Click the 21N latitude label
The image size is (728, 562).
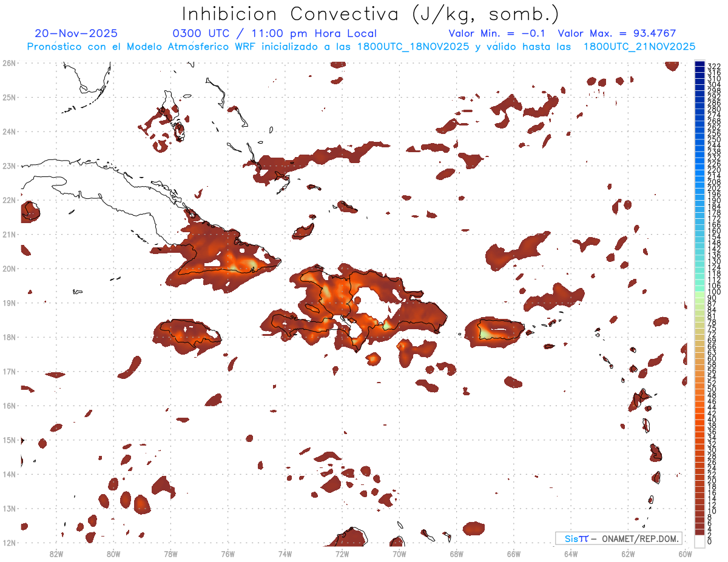tap(9, 234)
